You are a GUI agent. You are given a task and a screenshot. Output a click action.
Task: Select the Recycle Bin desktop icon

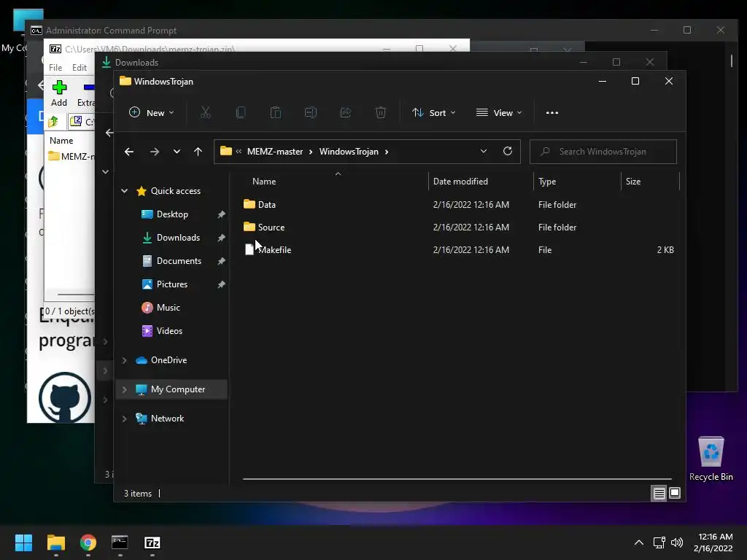pyautogui.click(x=711, y=459)
